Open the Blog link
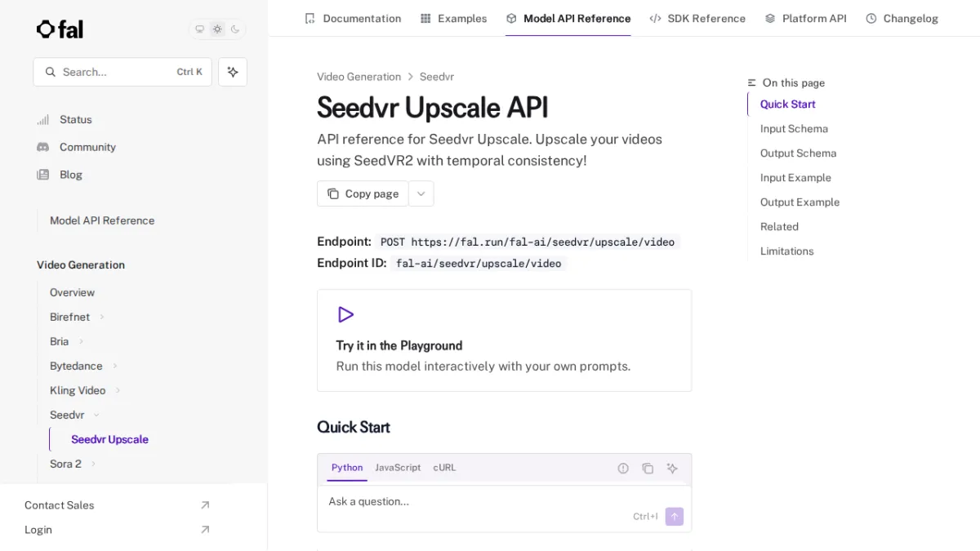 point(70,175)
